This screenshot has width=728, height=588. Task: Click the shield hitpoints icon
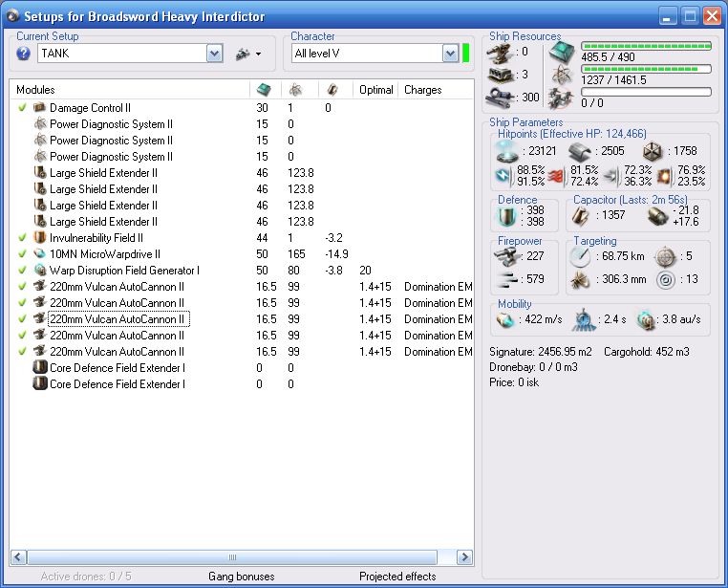tap(505, 151)
